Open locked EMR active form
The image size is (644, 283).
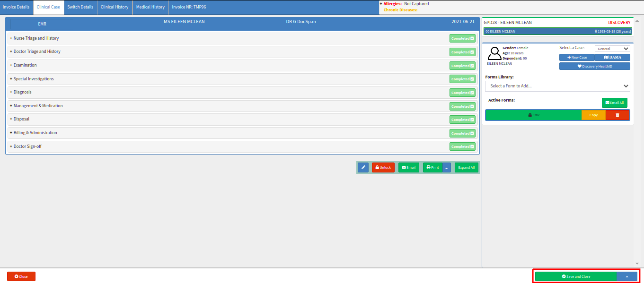(x=534, y=115)
